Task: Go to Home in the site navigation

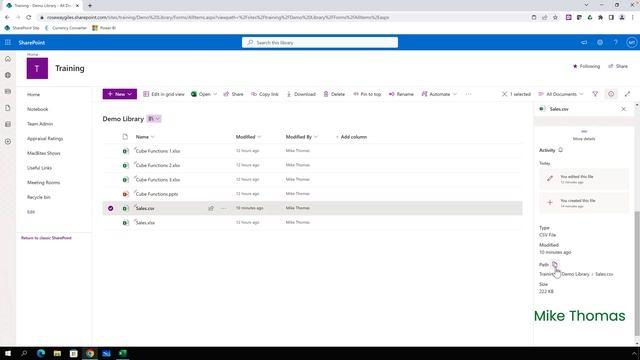Action: pyautogui.click(x=33, y=94)
